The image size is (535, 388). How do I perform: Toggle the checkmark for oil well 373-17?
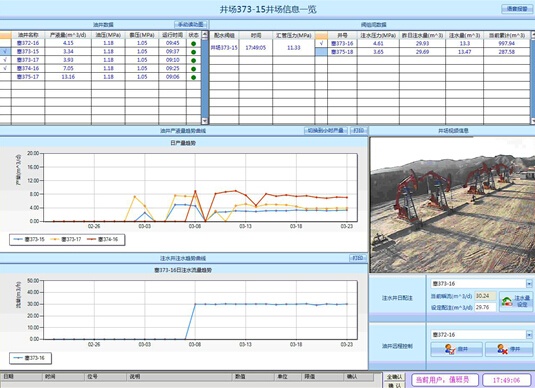click(5, 60)
